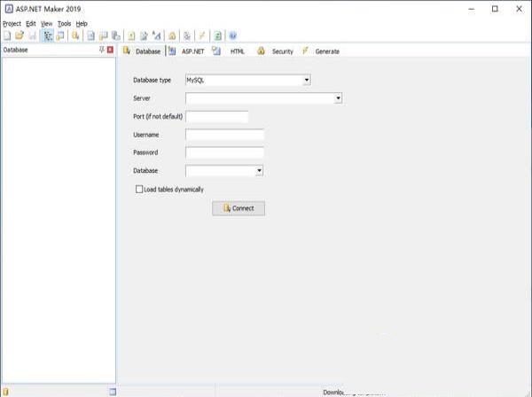Click the yellow linked tables toolbar icon
The width and height of the screenshot is (532, 397).
point(103,35)
